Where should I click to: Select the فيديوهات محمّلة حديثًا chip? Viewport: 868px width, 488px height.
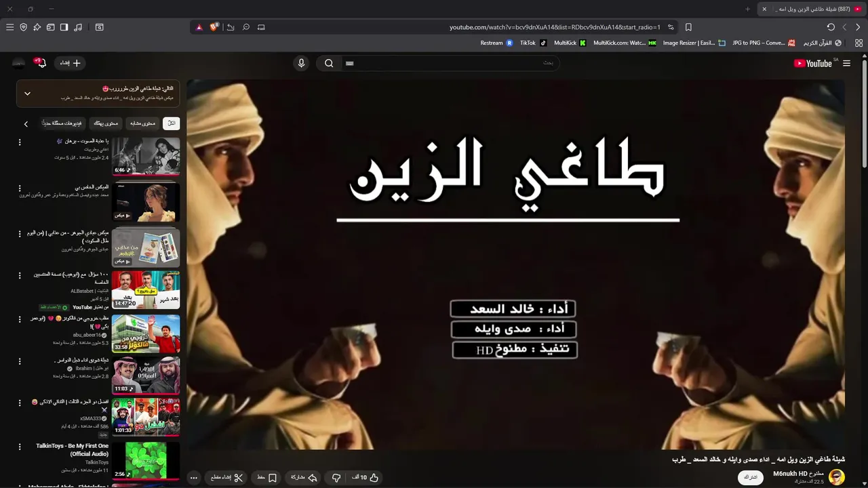tap(62, 123)
